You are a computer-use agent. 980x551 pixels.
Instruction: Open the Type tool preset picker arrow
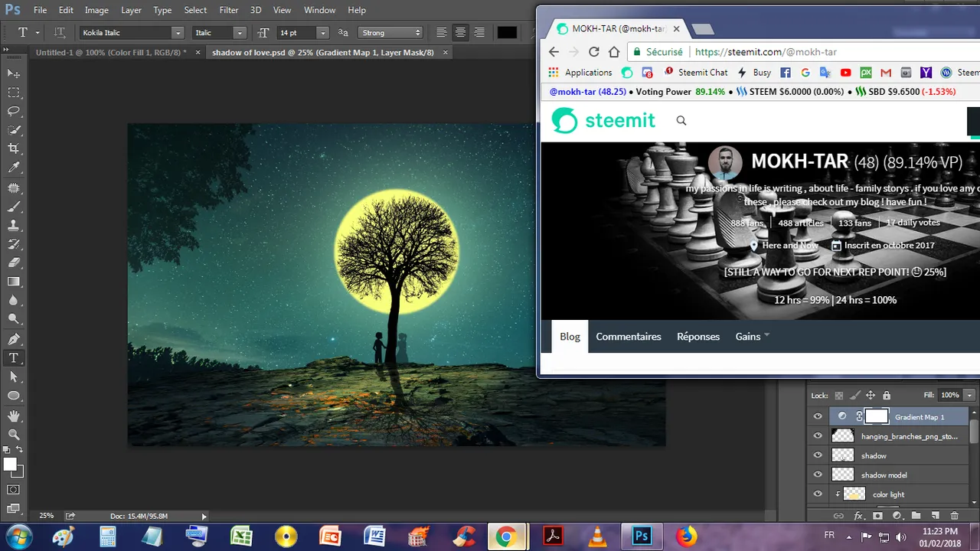[x=38, y=32]
